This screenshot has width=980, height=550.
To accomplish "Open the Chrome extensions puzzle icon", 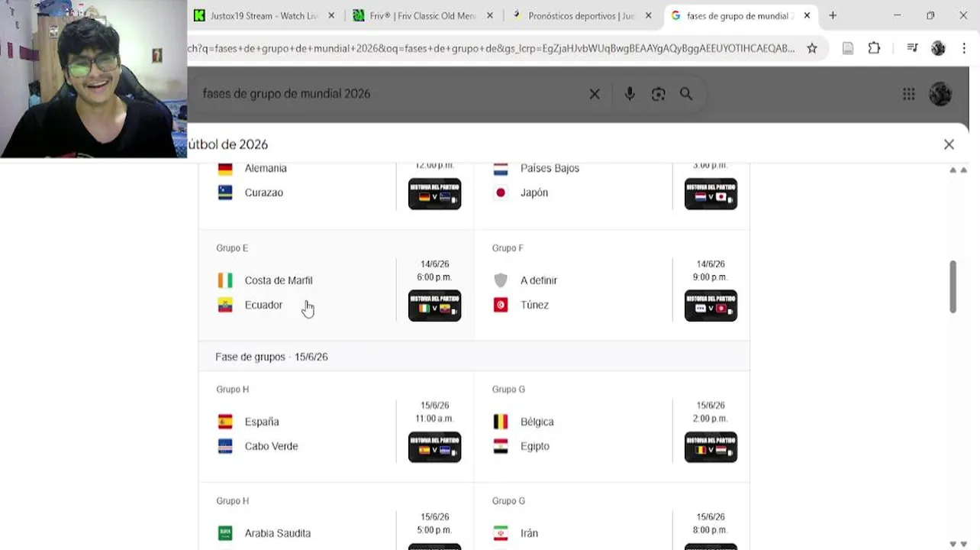I will [x=874, y=48].
